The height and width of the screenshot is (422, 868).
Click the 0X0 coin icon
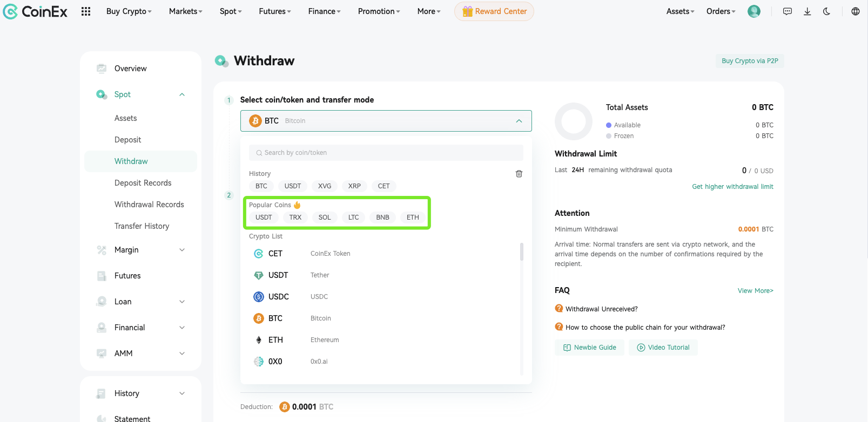259,362
